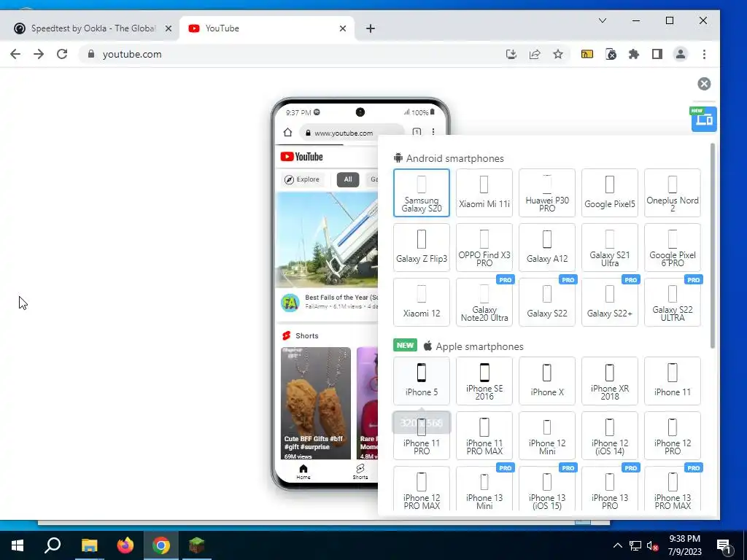Switch to the YouTube browser tab
Viewport: 747px width, 560px height.
[x=267, y=28]
